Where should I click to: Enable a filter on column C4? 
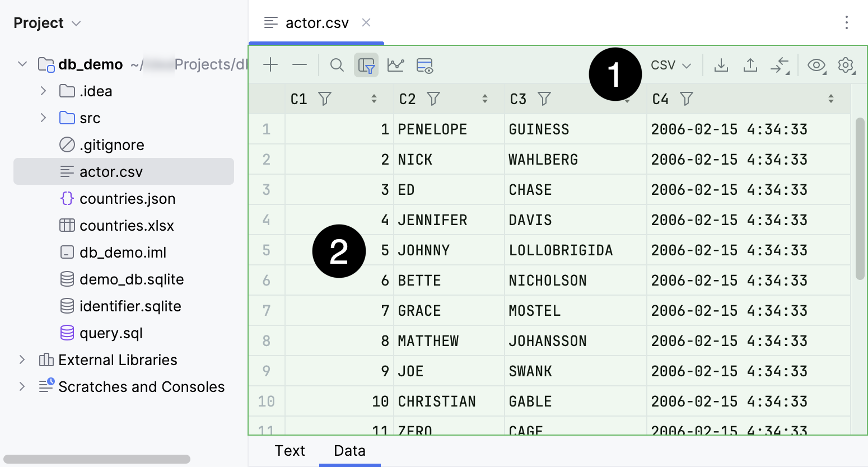(x=687, y=99)
